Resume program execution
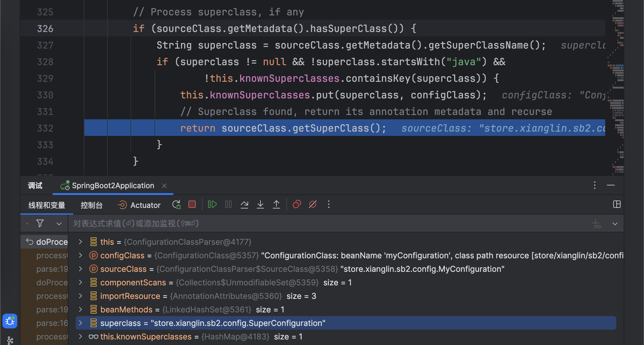 212,204
